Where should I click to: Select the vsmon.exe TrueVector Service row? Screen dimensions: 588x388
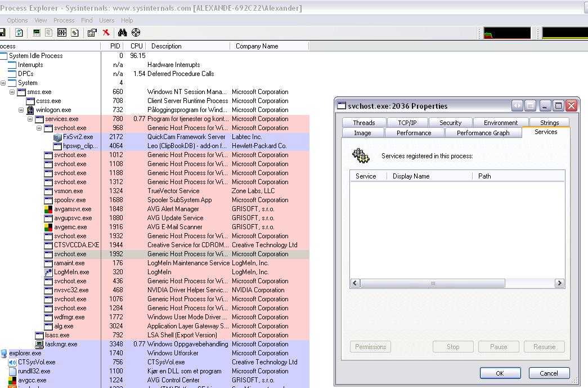point(155,191)
